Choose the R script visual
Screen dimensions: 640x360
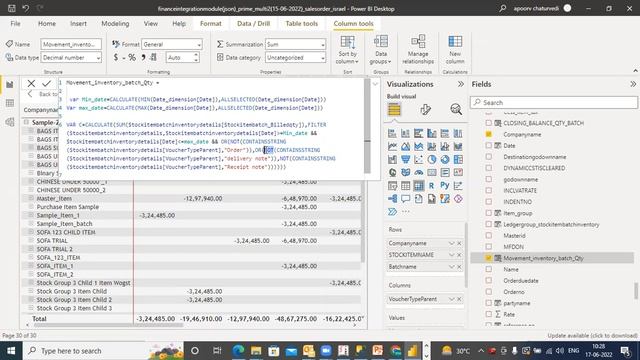pos(431,186)
